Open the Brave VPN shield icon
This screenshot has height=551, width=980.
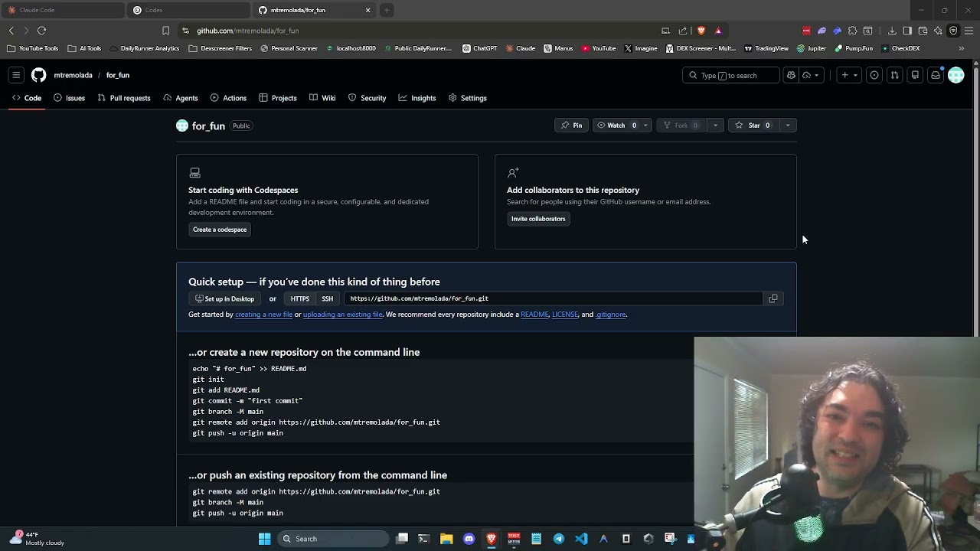pyautogui.click(x=953, y=31)
